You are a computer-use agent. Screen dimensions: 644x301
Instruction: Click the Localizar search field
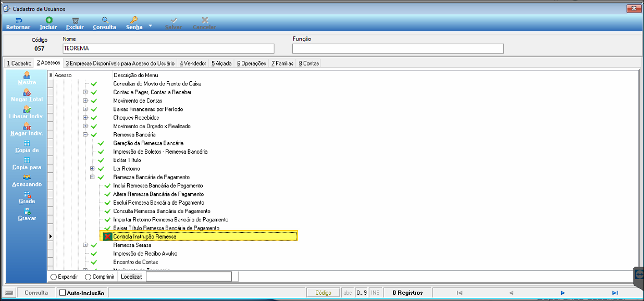[x=189, y=277]
